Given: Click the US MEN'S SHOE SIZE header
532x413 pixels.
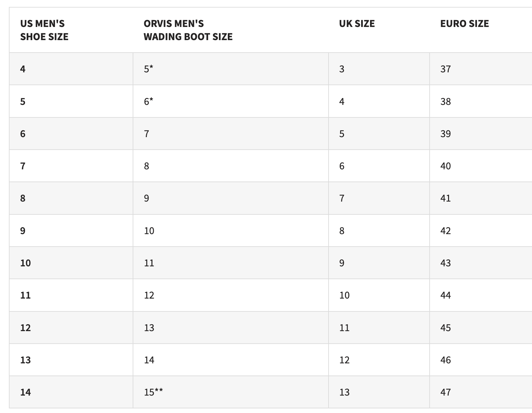Looking at the screenshot, I should 44,30.
